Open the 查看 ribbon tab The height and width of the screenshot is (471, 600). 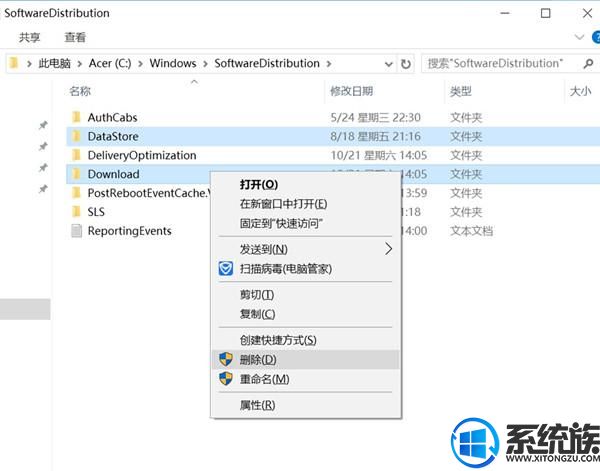tap(75, 37)
